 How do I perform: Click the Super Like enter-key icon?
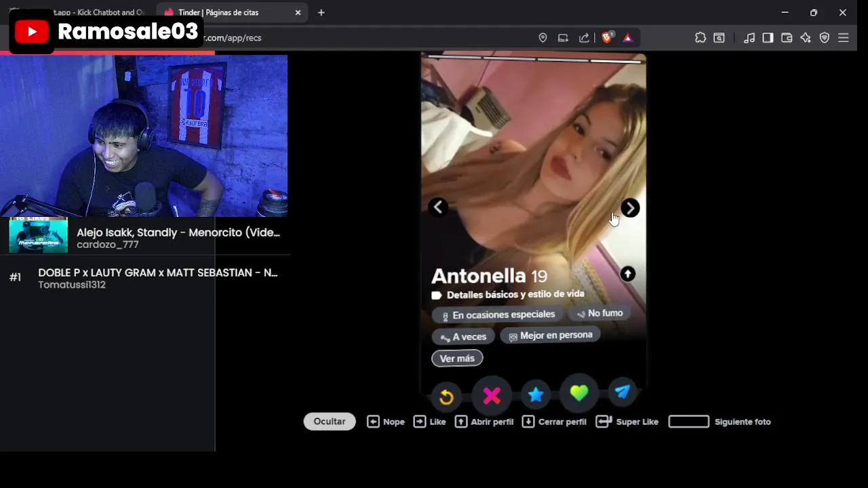604,422
